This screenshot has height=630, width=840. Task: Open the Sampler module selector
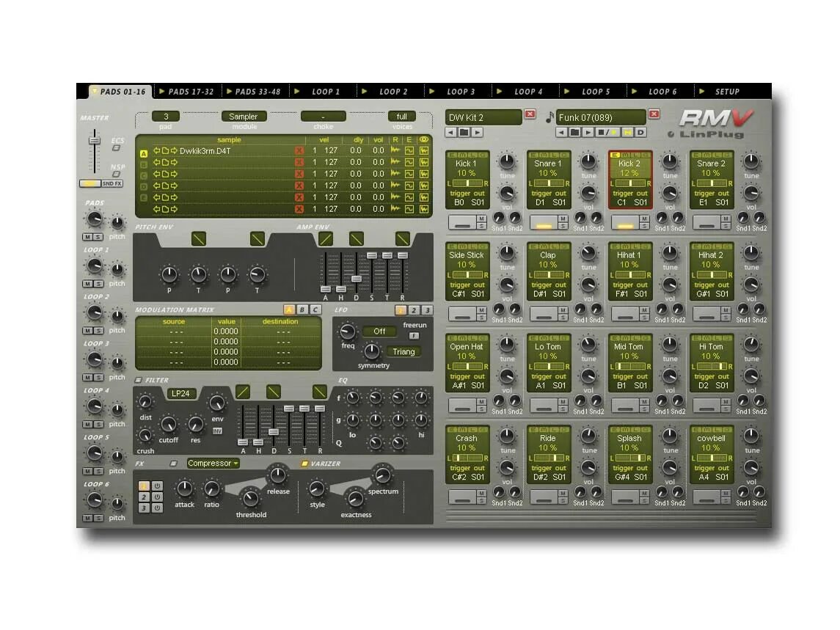[x=244, y=117]
